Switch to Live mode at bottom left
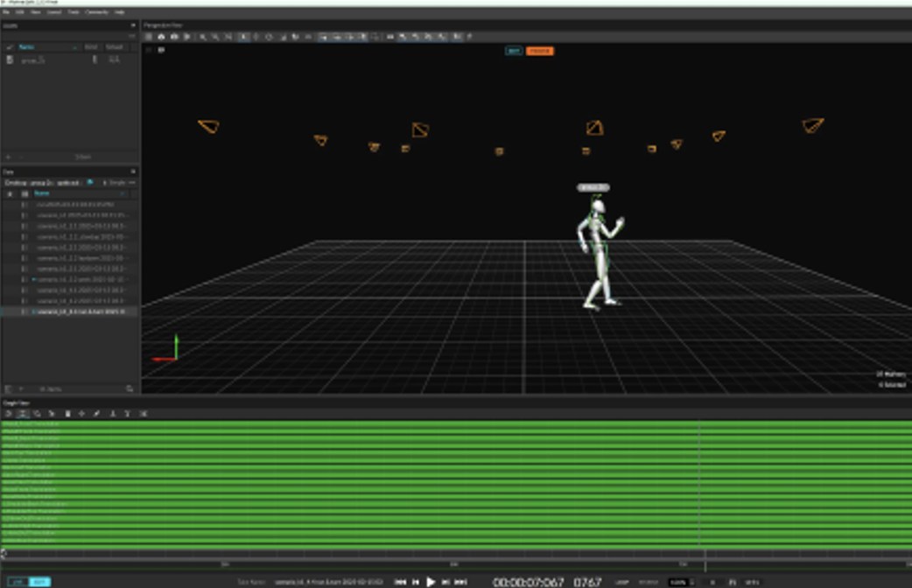 [18, 582]
